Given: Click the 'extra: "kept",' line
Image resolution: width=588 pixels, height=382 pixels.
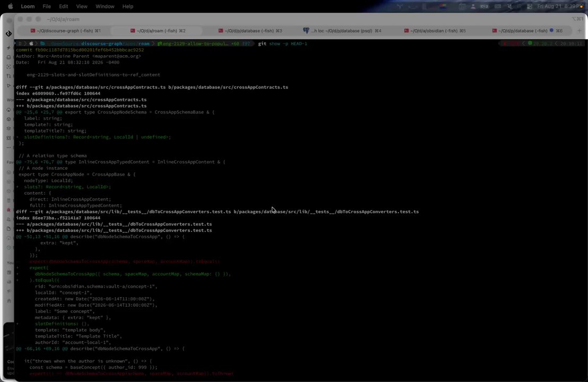Looking at the screenshot, I should (59, 242).
